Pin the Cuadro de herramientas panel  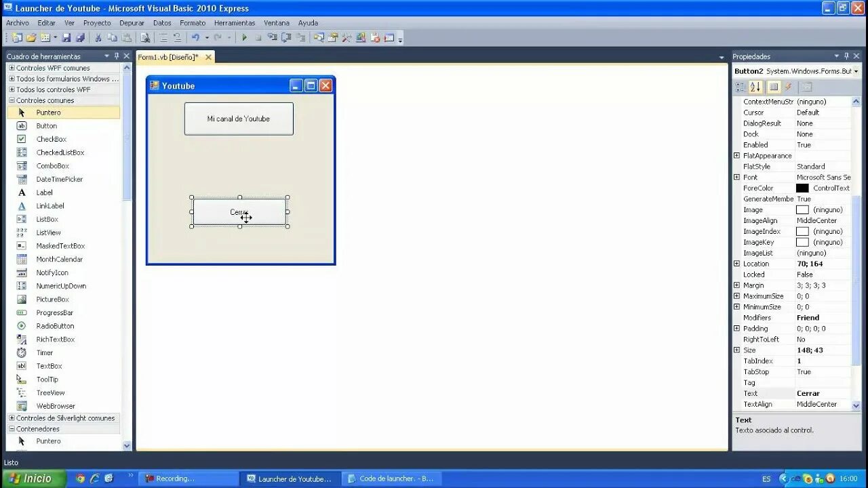coord(117,56)
